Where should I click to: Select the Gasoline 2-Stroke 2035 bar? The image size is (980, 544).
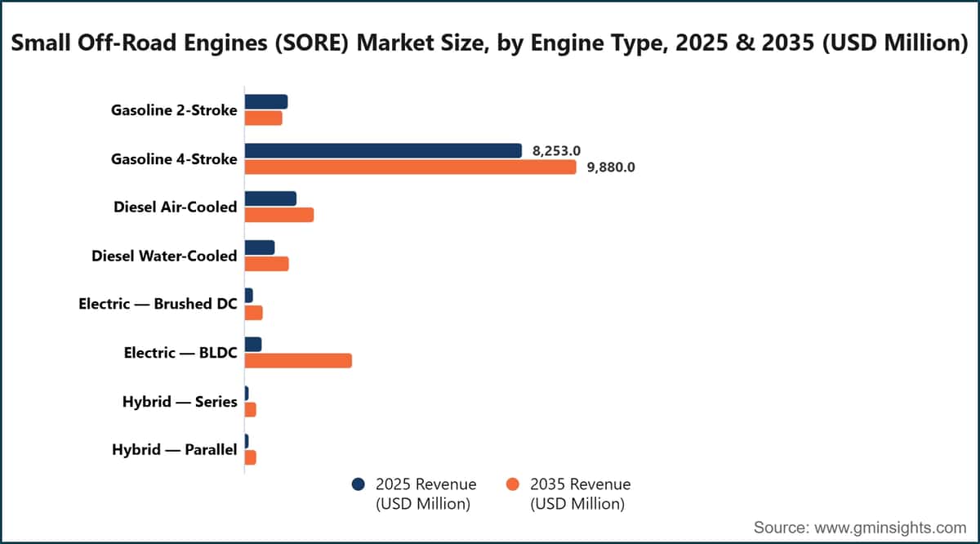[264, 118]
